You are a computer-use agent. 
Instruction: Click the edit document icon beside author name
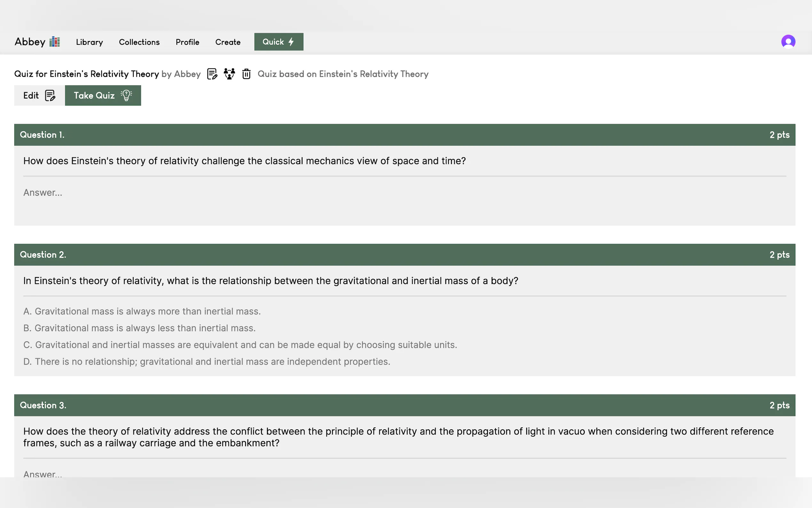(x=212, y=74)
